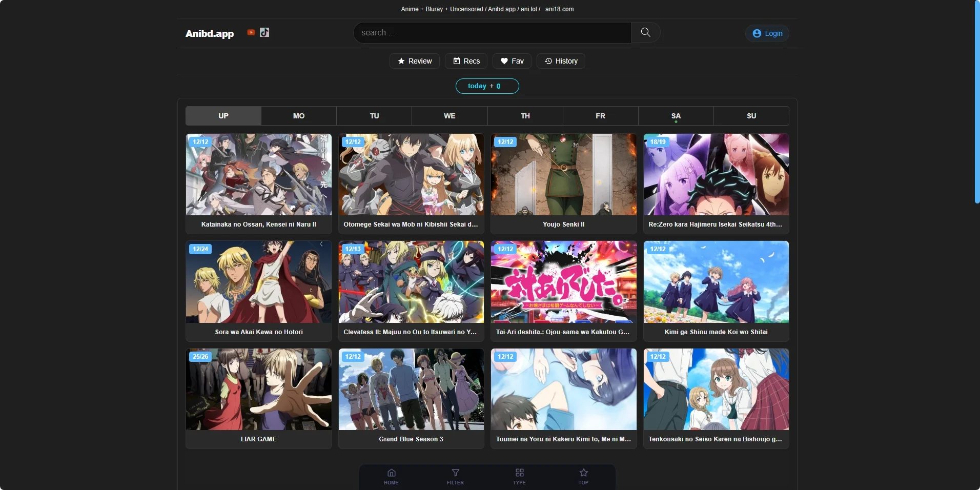Image resolution: width=980 pixels, height=490 pixels.
Task: Open FILTER in bottom navigation
Action: (x=455, y=477)
